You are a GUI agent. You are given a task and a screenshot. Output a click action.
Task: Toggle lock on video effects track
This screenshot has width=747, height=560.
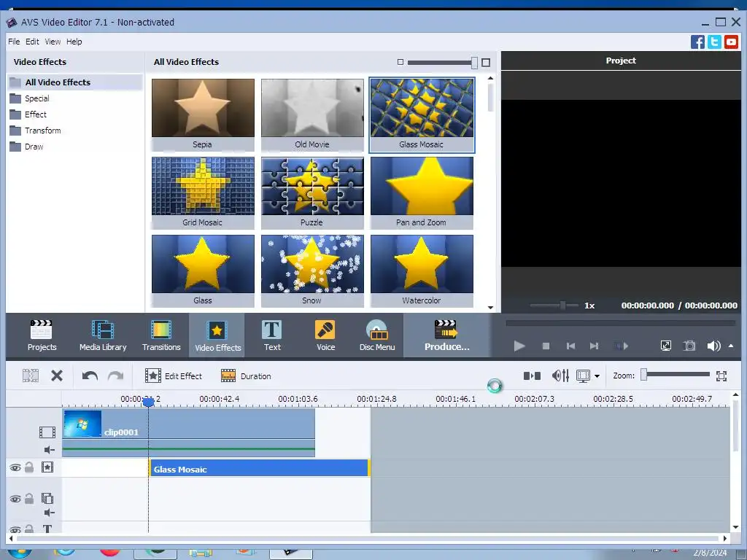click(x=29, y=467)
